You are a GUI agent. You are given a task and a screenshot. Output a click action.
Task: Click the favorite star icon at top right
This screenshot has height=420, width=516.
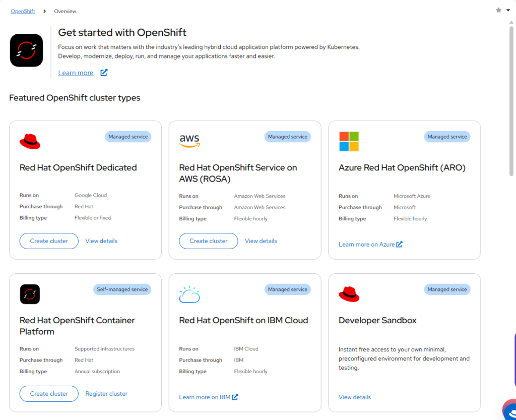pos(498,10)
